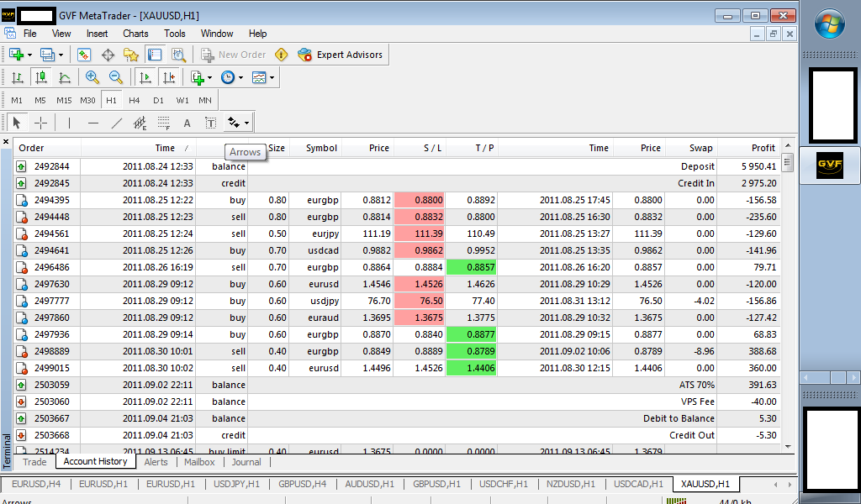
Task: Click the history list scrollbar down arrow
Action: point(788,447)
